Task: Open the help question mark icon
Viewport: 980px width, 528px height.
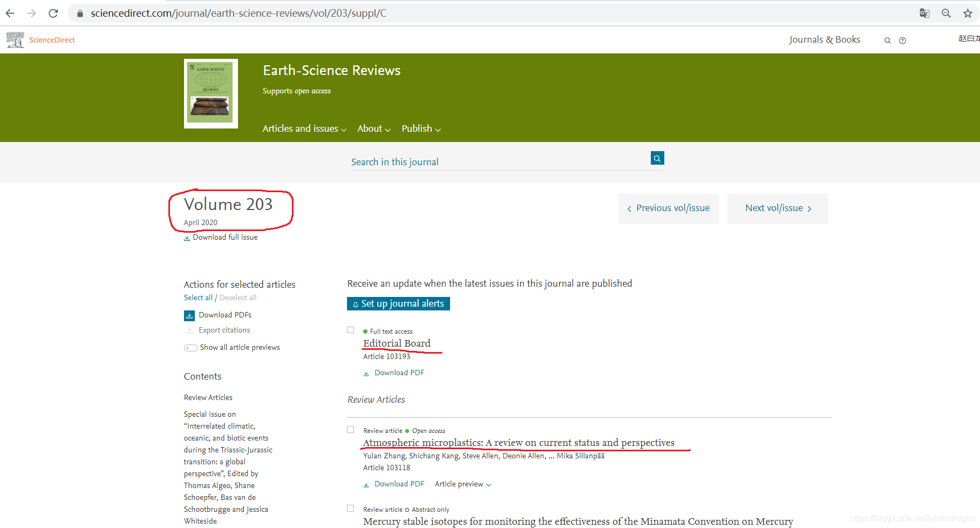Action: [902, 40]
